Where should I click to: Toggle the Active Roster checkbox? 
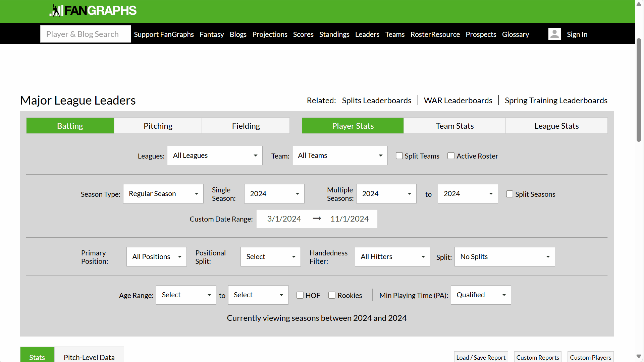point(451,156)
